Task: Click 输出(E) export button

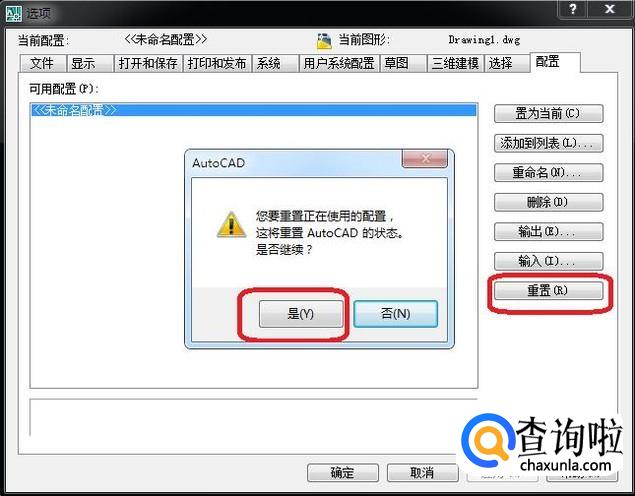Action: pos(548,232)
